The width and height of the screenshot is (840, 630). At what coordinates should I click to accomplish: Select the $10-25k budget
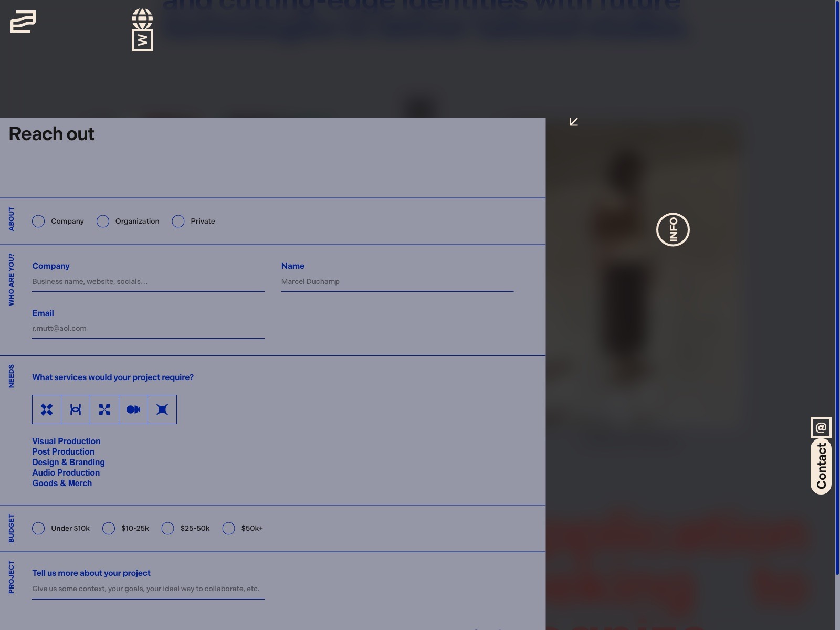coord(109,528)
